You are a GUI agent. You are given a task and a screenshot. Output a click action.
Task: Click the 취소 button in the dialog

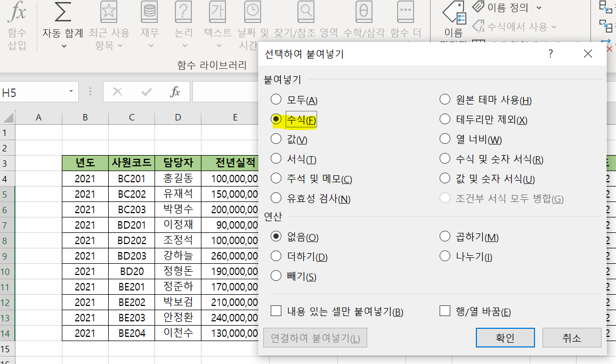coord(572,338)
